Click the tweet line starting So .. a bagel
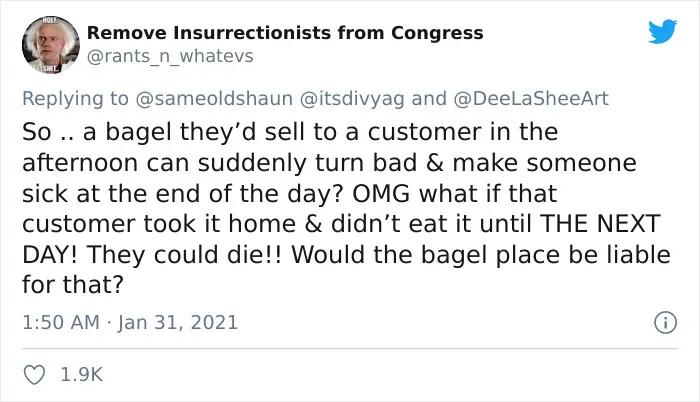 [x=290, y=132]
